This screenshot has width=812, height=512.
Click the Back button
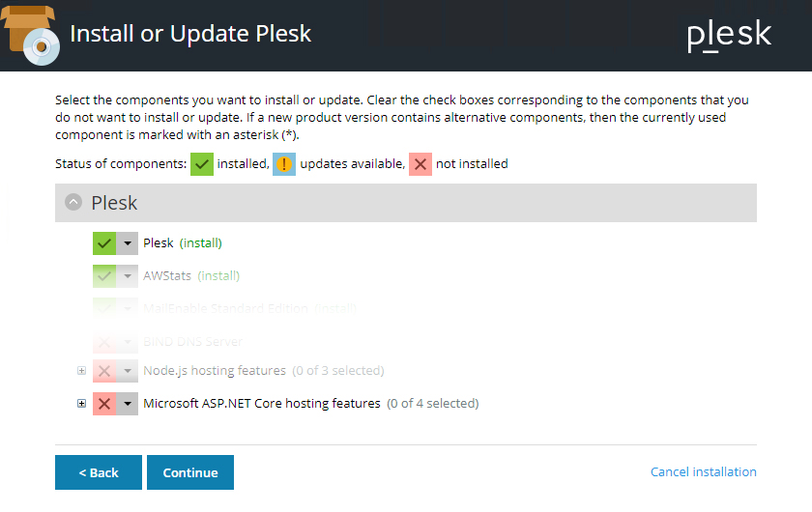click(99, 472)
